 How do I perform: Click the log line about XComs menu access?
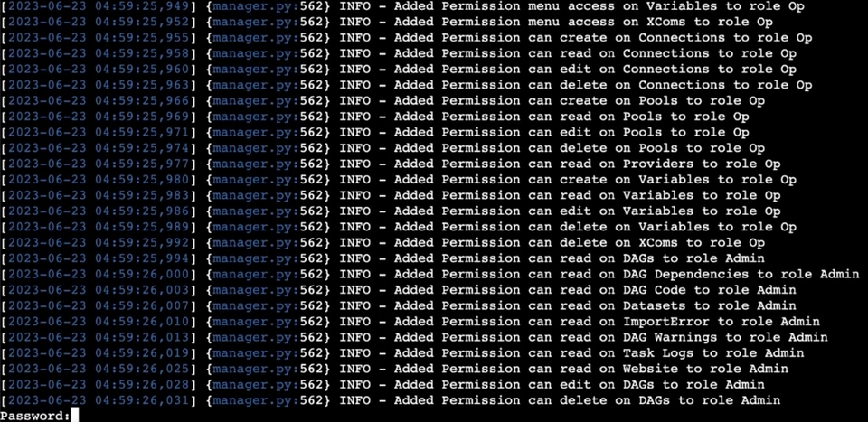[386, 22]
